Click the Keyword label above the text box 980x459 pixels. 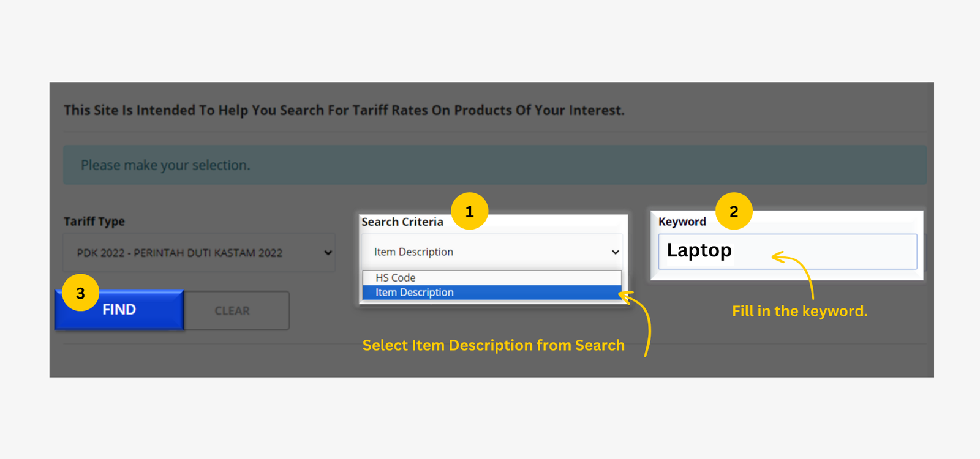[x=682, y=222]
